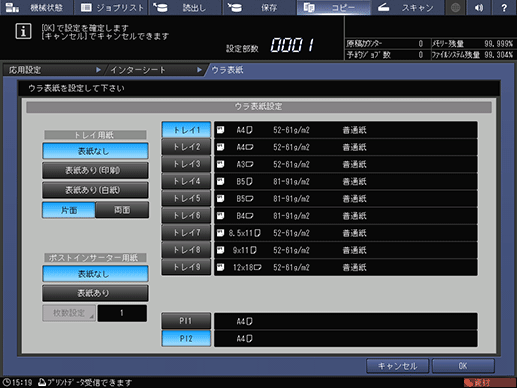The width and height of the screenshot is (517, 388).
Task: Select 表紙あり under ポストインサーター用紙
Action: click(95, 293)
